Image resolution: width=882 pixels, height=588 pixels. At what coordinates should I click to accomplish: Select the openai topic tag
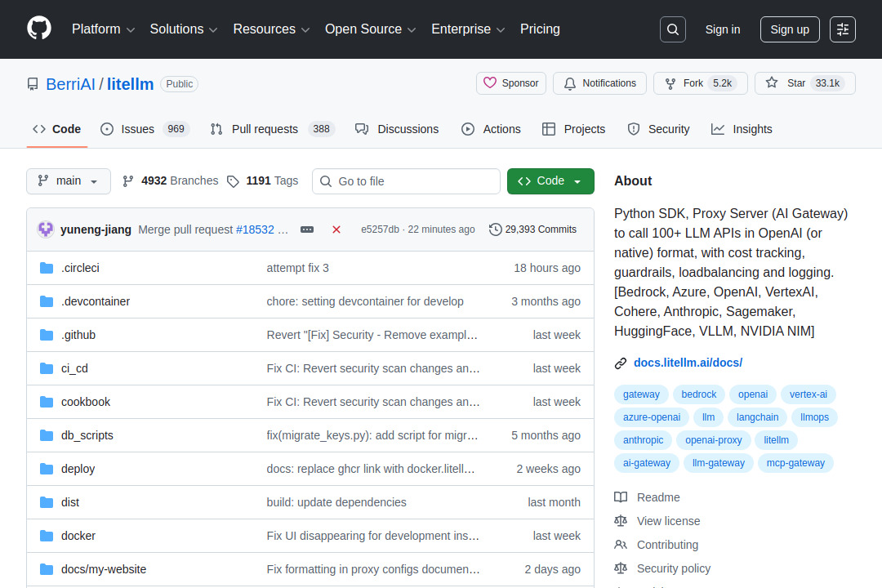pos(752,394)
